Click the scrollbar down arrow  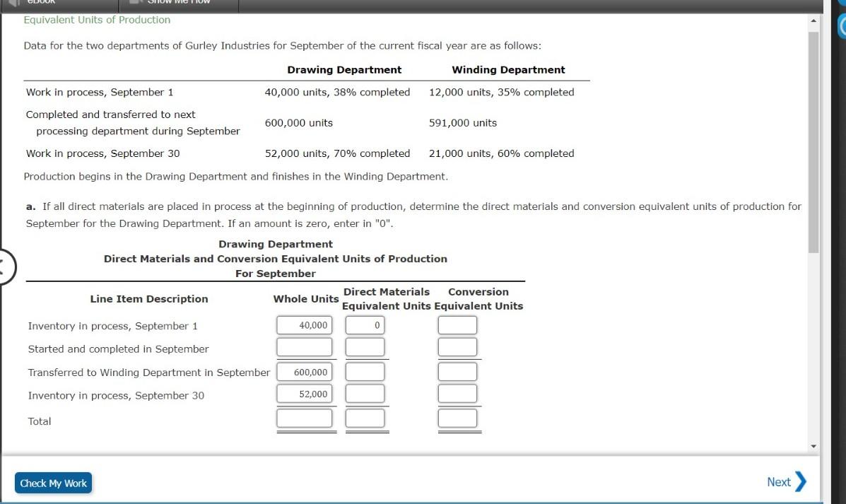click(x=813, y=445)
